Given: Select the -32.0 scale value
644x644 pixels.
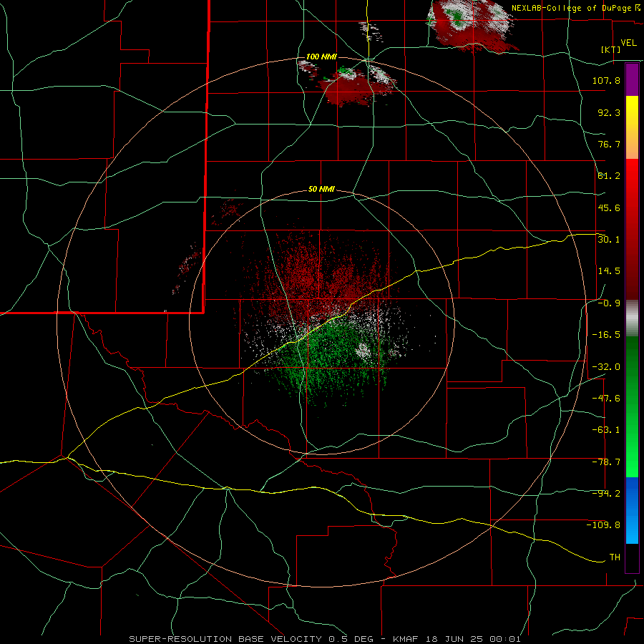Looking at the screenshot, I should click(x=606, y=367).
